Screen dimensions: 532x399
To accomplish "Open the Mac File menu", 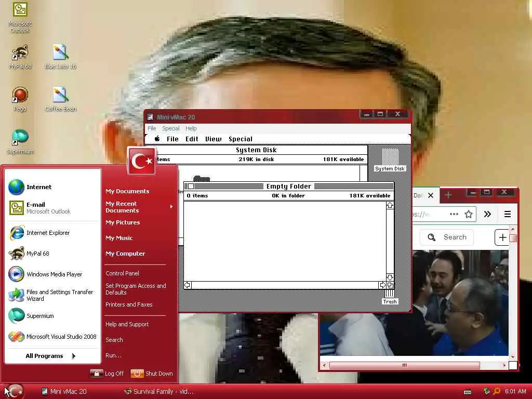I will [x=172, y=139].
